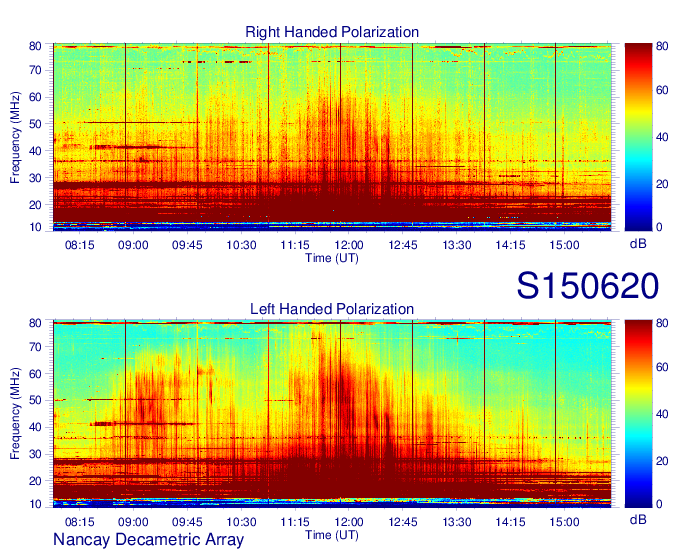Click the 'Nancay Decametric Array' caption
Image resolution: width=680 pixels, height=552 pixels.
(148, 539)
